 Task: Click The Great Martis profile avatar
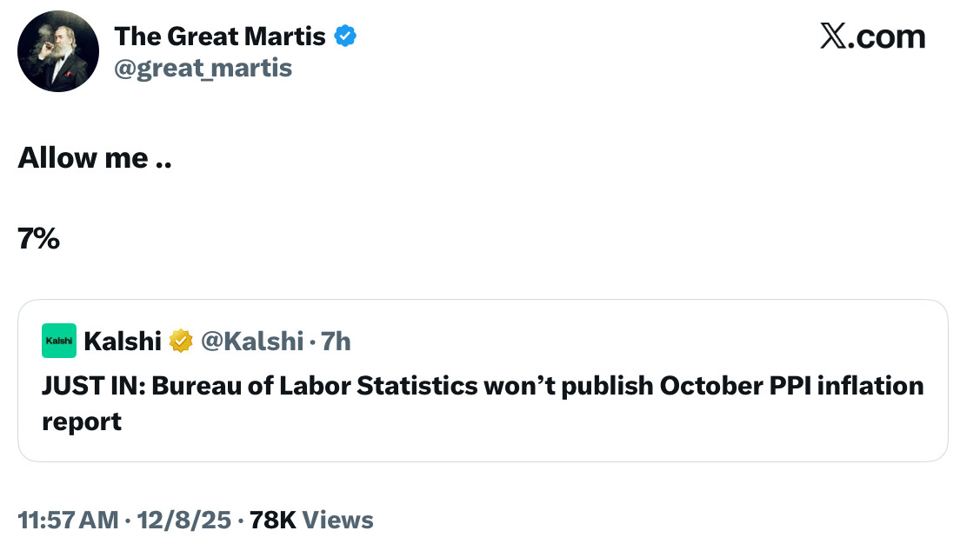[58, 51]
